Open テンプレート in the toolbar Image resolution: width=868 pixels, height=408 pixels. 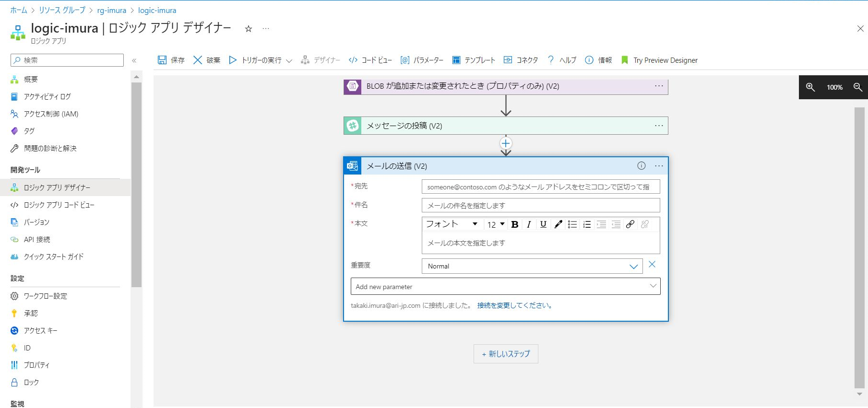pos(474,60)
